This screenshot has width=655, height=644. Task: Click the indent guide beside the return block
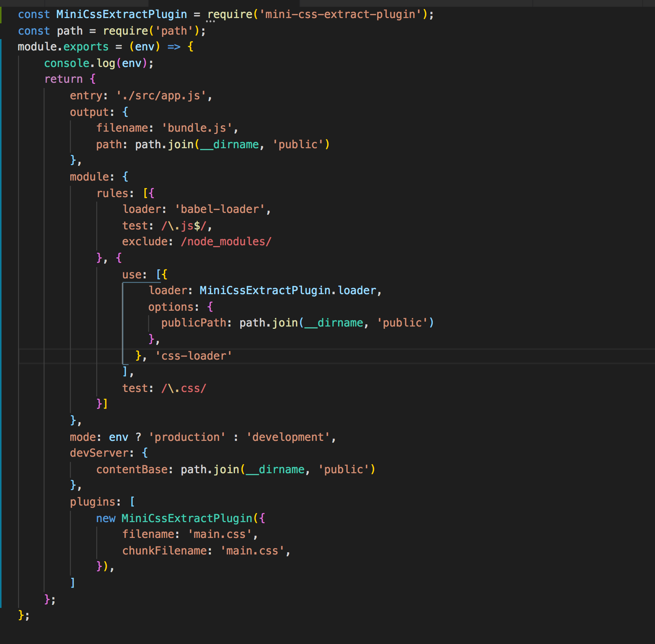pos(45,263)
